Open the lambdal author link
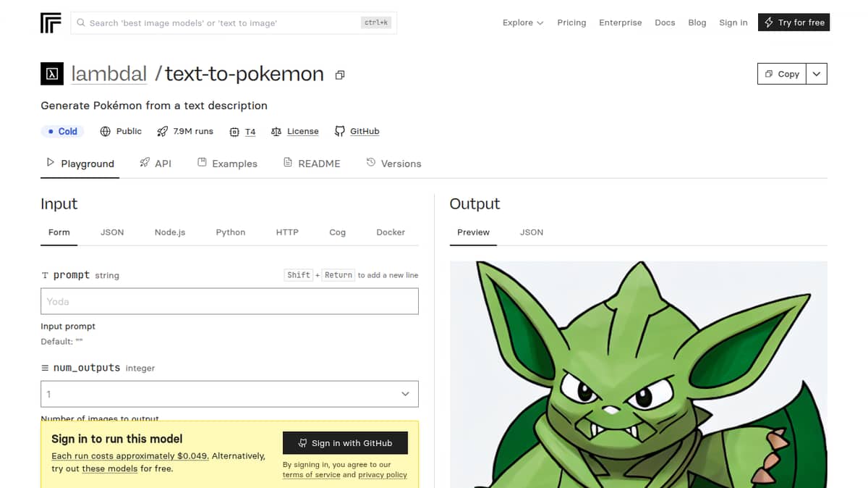 (x=109, y=74)
